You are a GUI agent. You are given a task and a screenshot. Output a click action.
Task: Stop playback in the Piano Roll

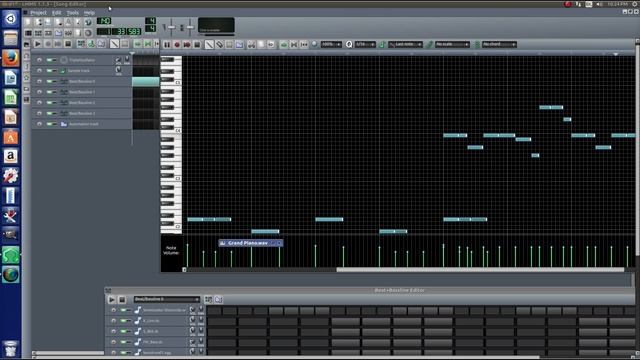pos(197,44)
